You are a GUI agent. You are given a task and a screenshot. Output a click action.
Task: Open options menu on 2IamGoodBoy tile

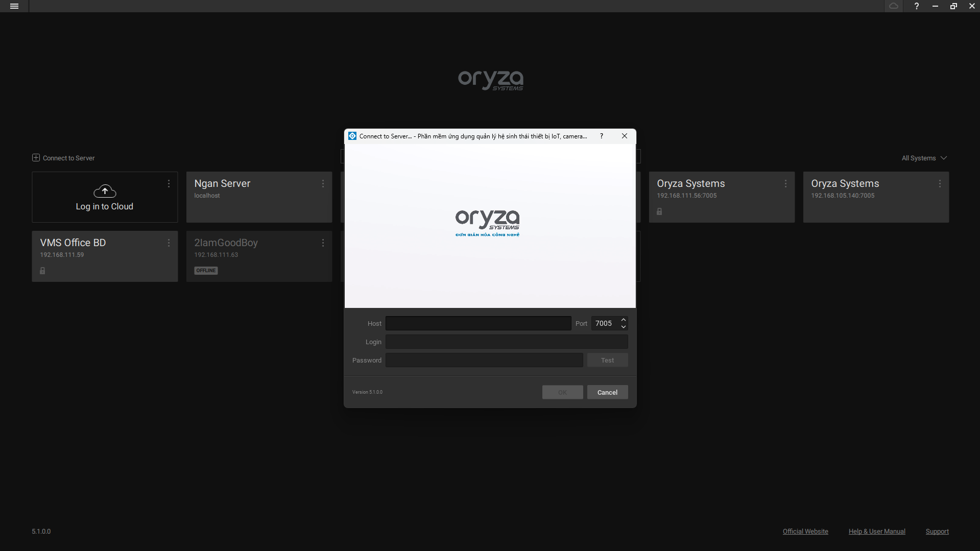[x=323, y=243]
